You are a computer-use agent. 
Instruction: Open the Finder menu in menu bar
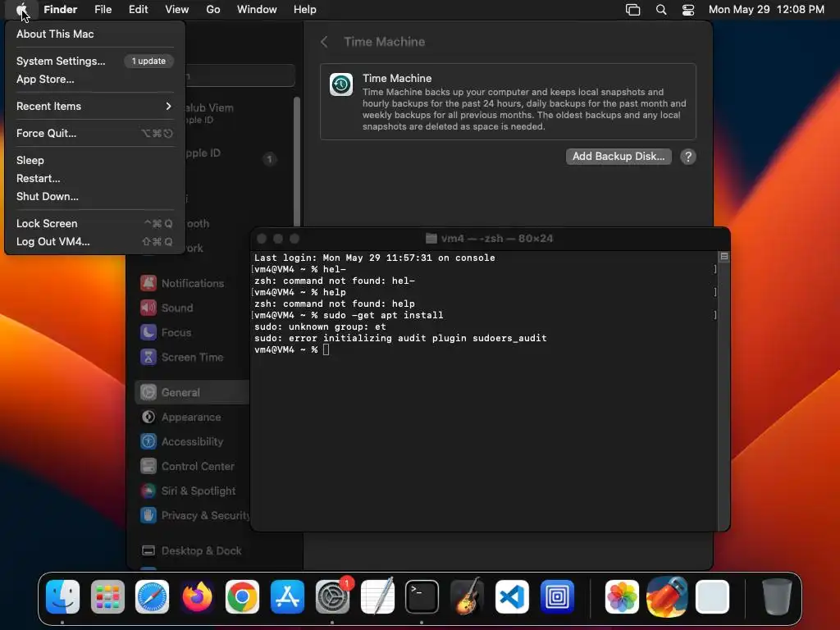click(x=61, y=10)
